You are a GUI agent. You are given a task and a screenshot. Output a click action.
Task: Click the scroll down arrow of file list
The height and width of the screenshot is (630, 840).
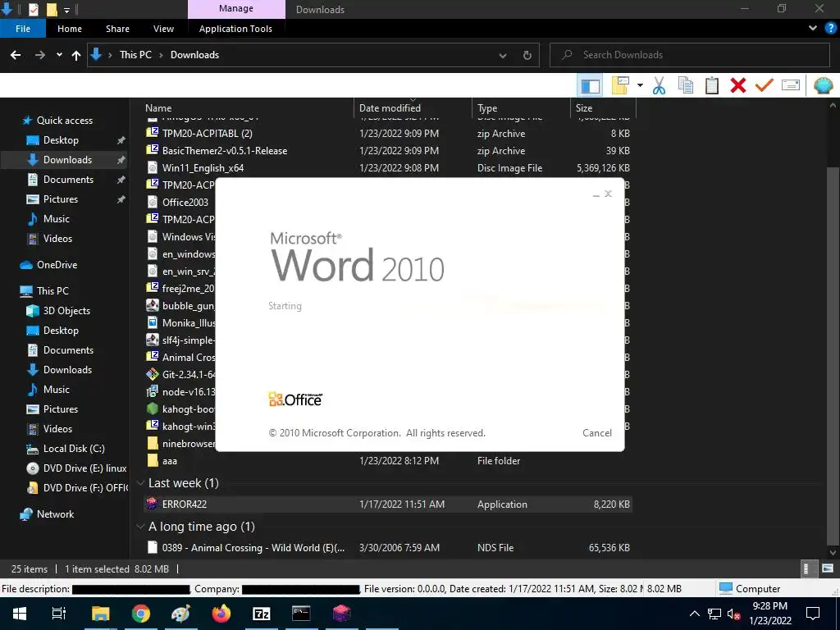[833, 552]
